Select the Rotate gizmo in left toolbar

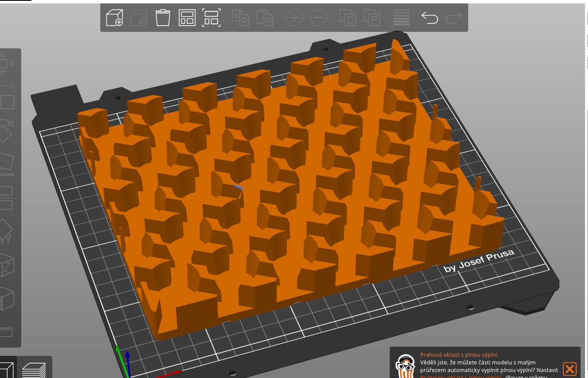click(6, 131)
